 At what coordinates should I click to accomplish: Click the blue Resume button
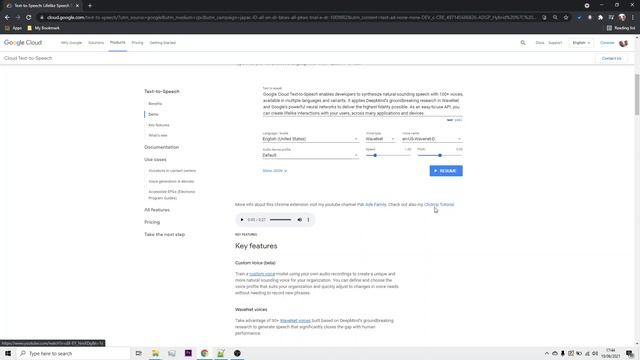446,171
